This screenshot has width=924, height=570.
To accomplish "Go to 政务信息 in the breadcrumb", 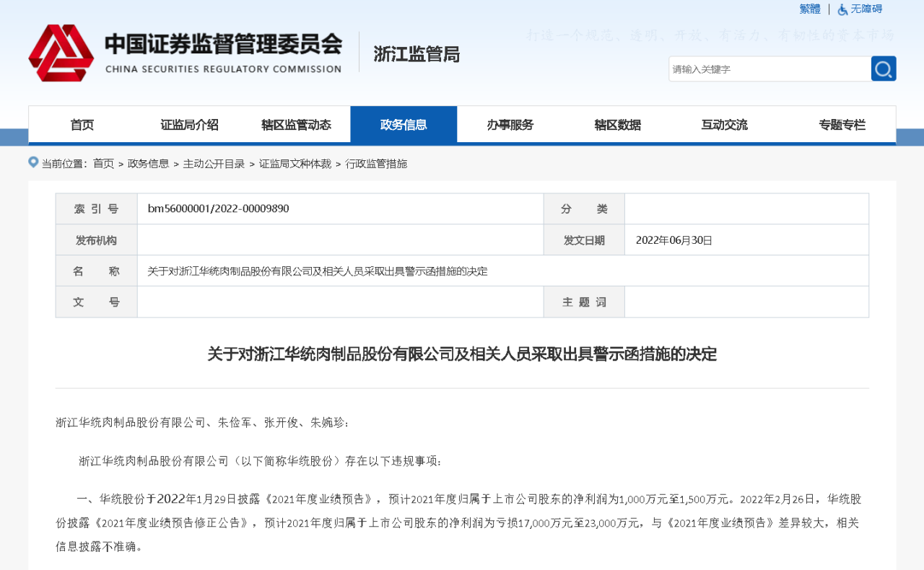I will pyautogui.click(x=149, y=164).
